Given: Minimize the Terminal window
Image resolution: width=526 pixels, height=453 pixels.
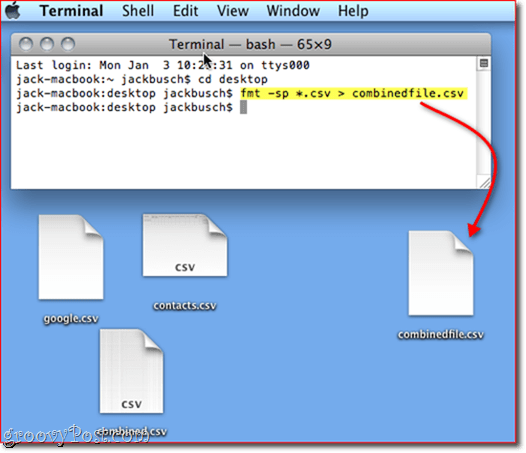Looking at the screenshot, I should (x=47, y=44).
